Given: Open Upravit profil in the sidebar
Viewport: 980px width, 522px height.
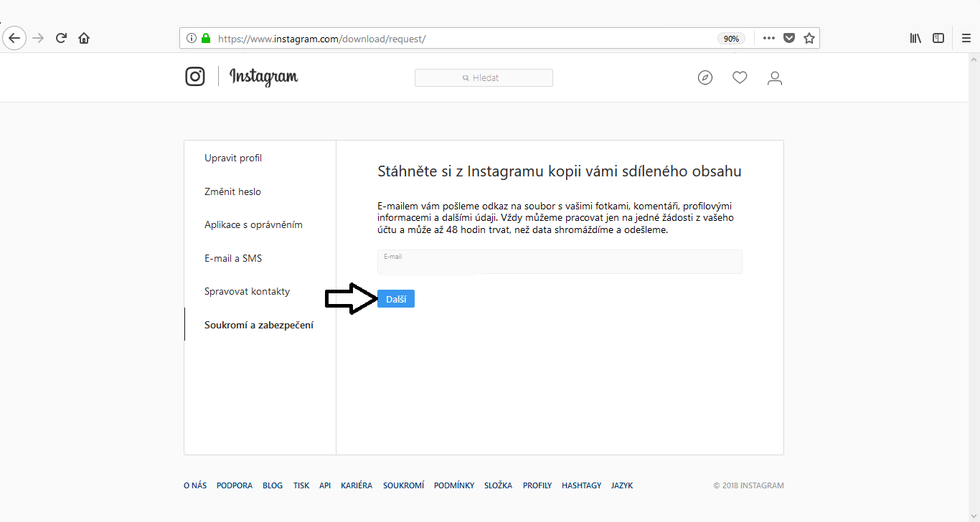Looking at the screenshot, I should (x=233, y=158).
